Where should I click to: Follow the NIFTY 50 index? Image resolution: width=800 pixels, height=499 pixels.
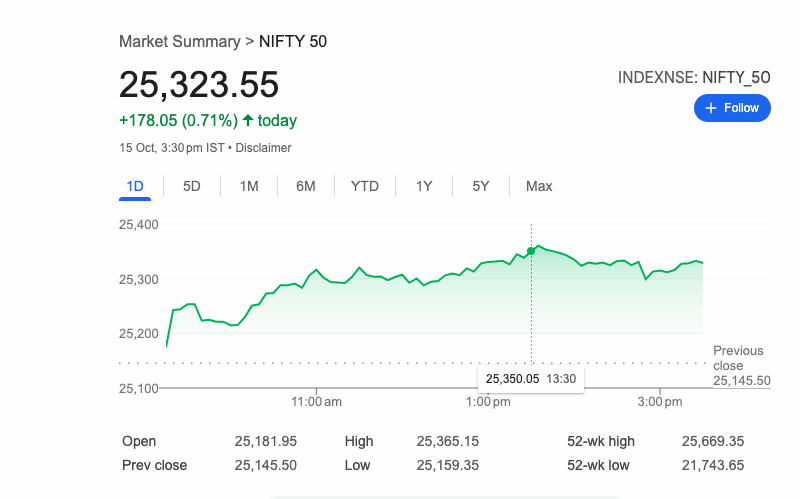[732, 108]
